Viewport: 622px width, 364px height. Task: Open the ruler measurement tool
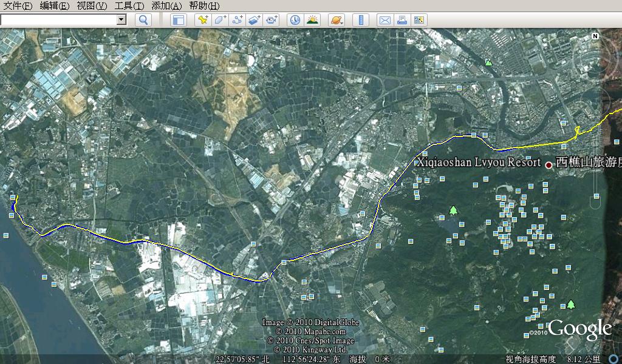(361, 20)
